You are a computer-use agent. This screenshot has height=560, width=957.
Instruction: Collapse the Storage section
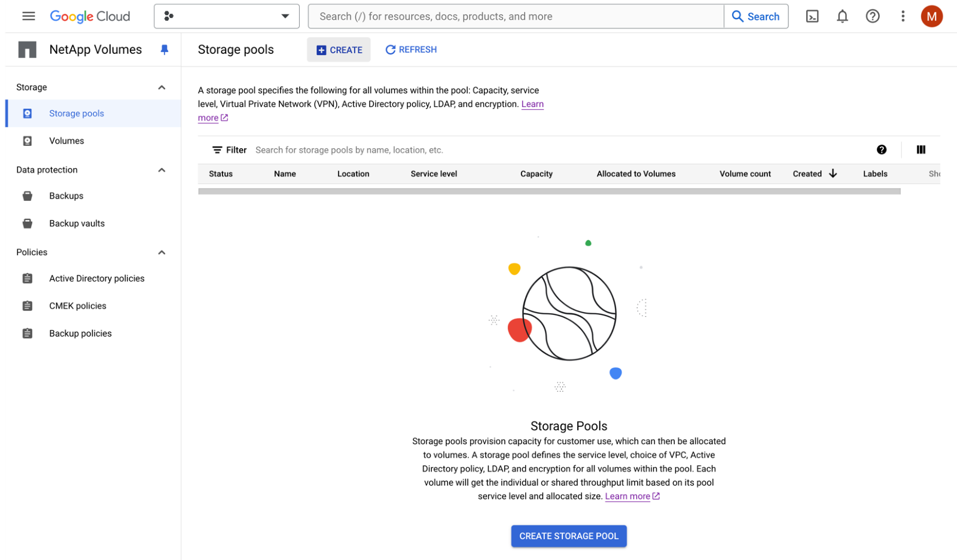[x=161, y=87]
